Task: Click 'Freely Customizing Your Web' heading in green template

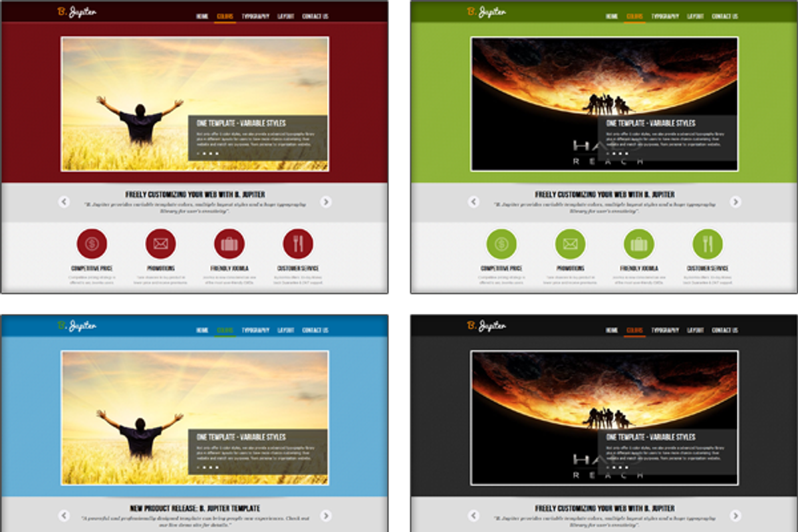Action: (604, 195)
